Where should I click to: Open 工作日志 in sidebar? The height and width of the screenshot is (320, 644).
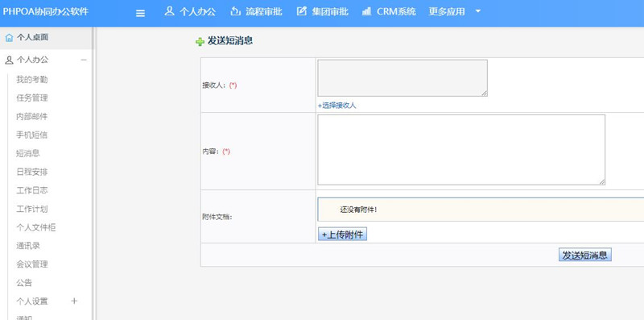[31, 190]
